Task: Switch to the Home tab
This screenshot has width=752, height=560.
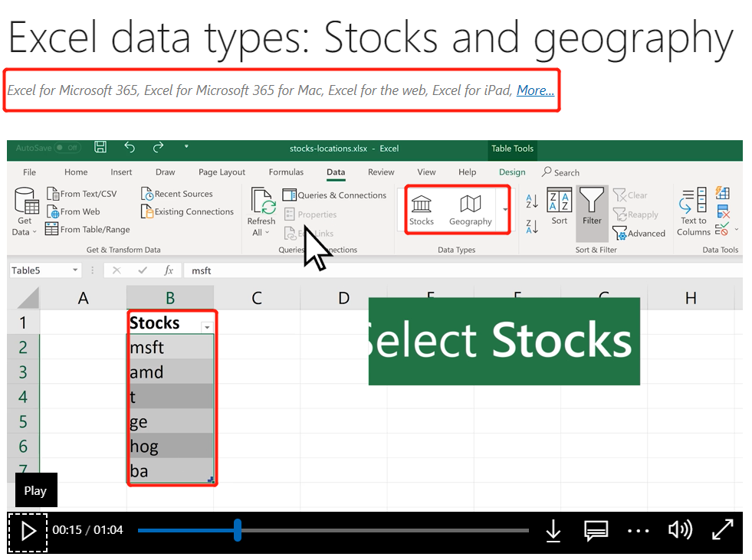Action: 76,172
